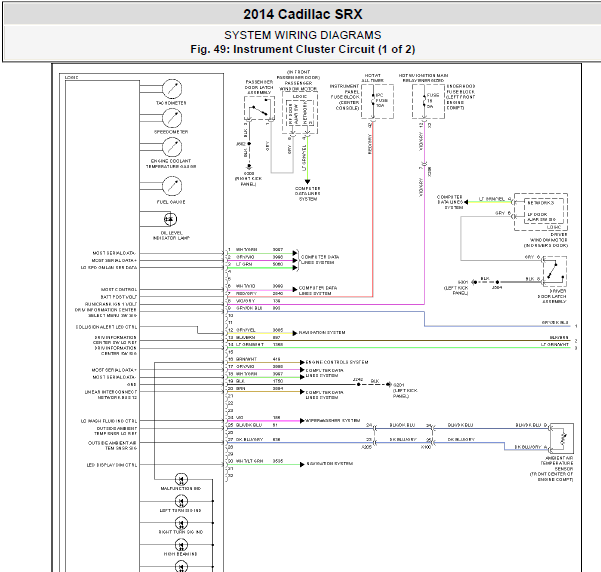
Task: Click the '2014 Cadillac SRX' page title
Action: (302, 14)
